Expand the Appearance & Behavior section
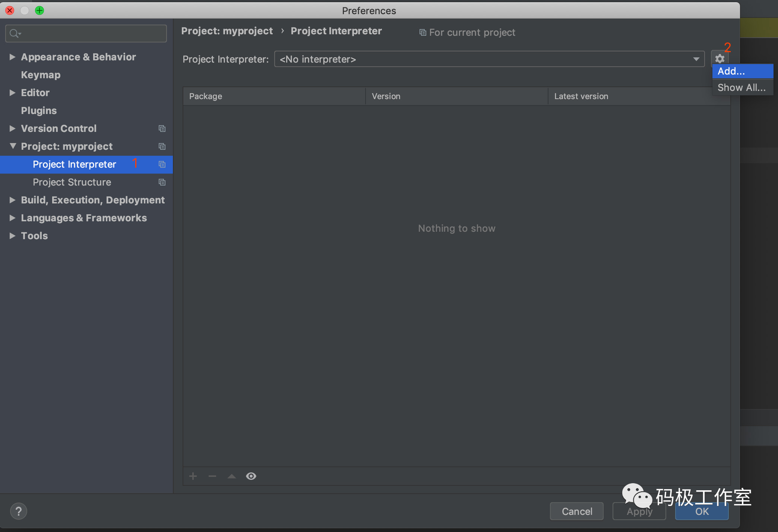778x532 pixels. point(12,57)
